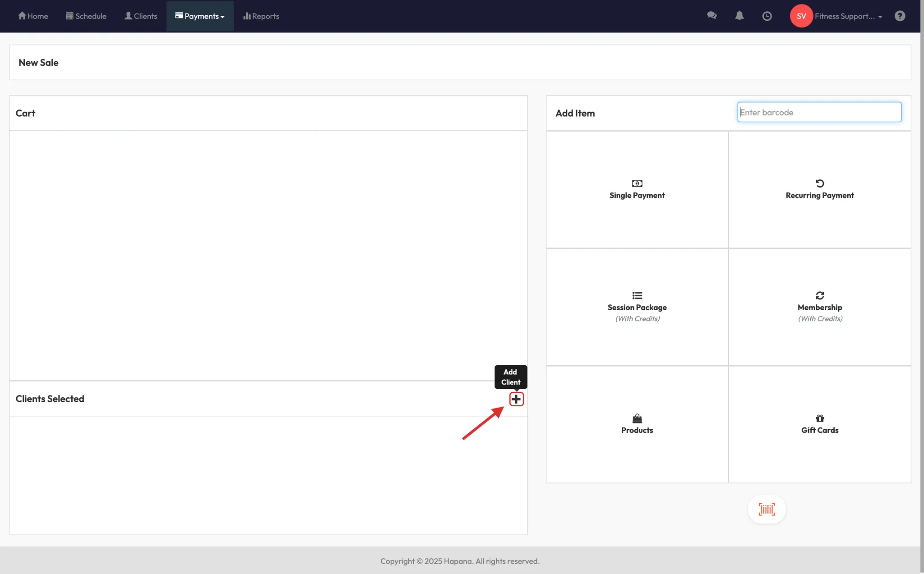Click the orange barcode scanner button

tap(767, 510)
